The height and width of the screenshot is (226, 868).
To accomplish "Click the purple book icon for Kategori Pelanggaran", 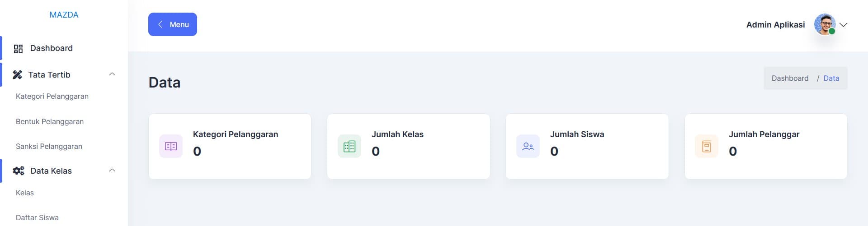I will tap(171, 146).
